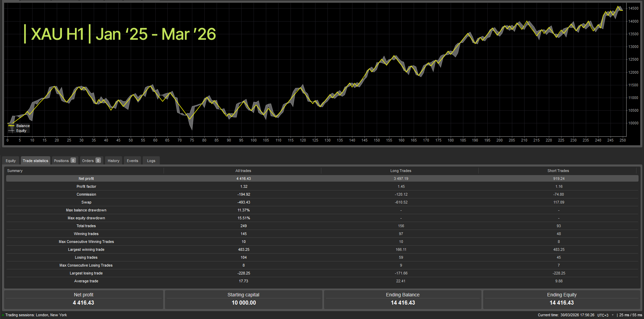Open the Positions tab
Image resolution: width=644 pixels, height=319 pixels.
coord(61,160)
